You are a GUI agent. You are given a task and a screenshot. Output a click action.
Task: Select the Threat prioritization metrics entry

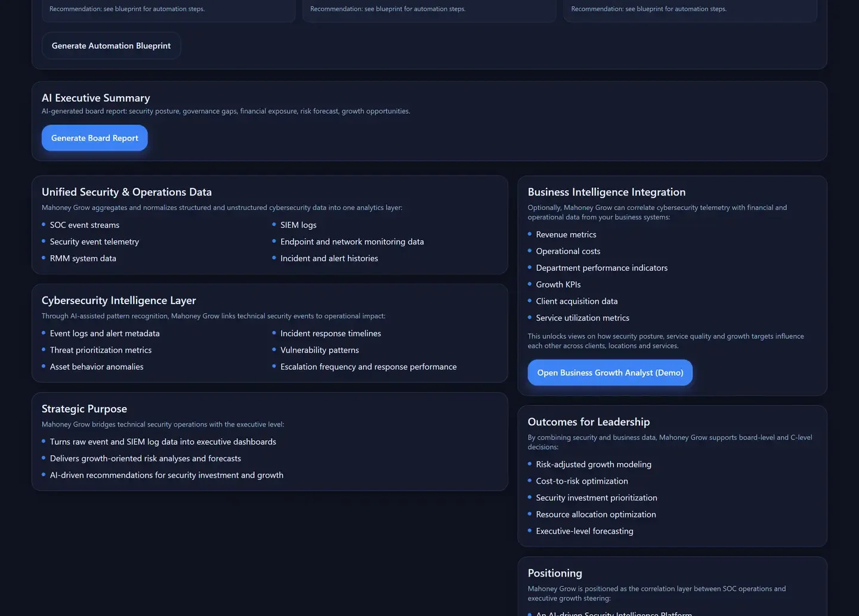tap(100, 350)
